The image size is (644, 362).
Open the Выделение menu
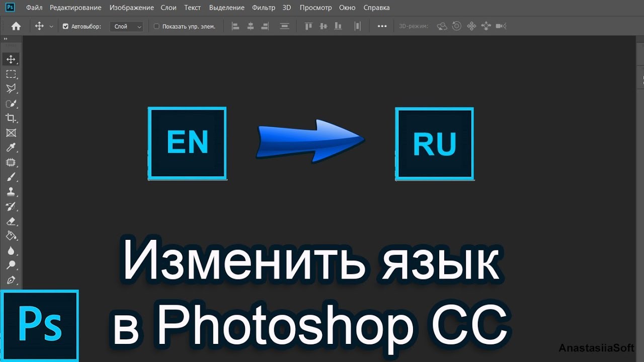pyautogui.click(x=227, y=8)
